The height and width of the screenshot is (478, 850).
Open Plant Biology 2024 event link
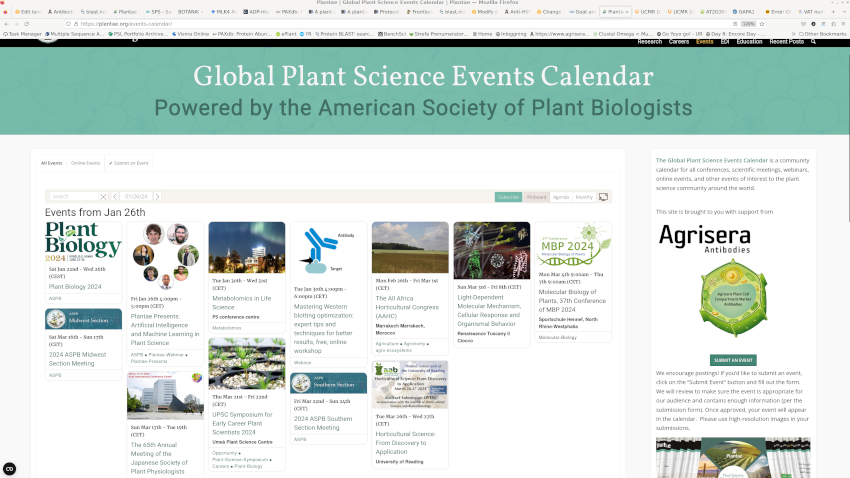(75, 287)
